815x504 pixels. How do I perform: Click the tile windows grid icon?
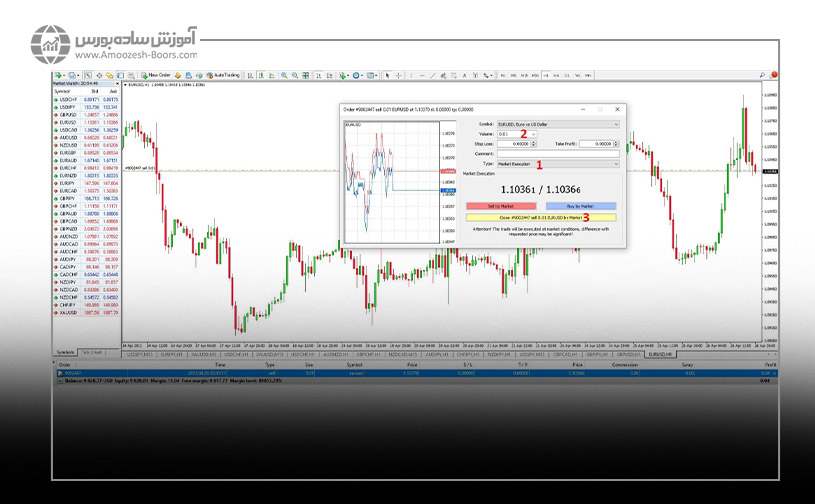coord(307,75)
